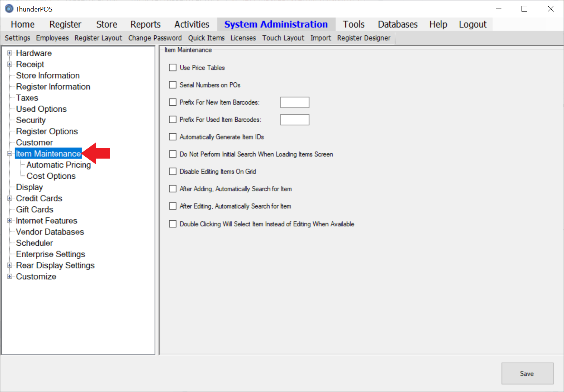Collapse the Item Maintenance tree node
The width and height of the screenshot is (564, 392).
[x=10, y=154]
